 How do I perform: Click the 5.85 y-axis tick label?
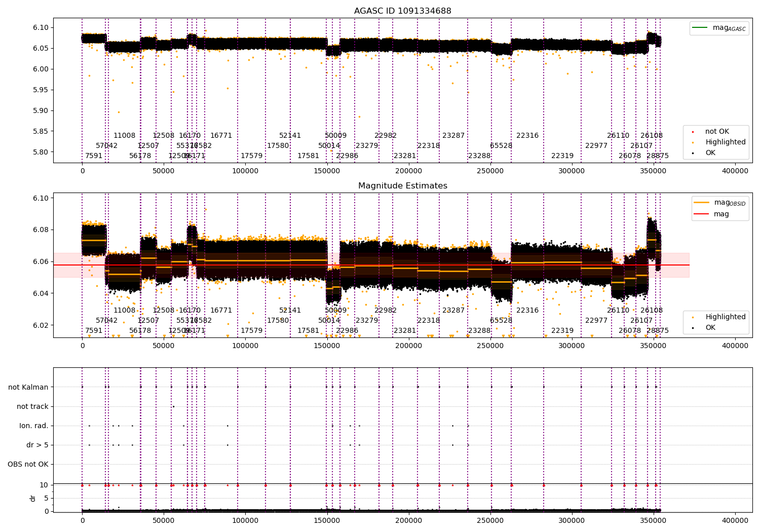(x=41, y=131)
